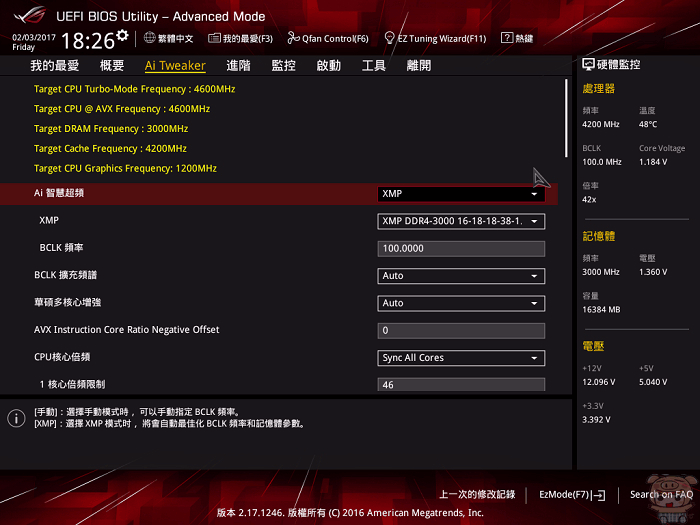Click AVX Negative Offset field
Image resolution: width=700 pixels, height=525 pixels.
coord(461,331)
